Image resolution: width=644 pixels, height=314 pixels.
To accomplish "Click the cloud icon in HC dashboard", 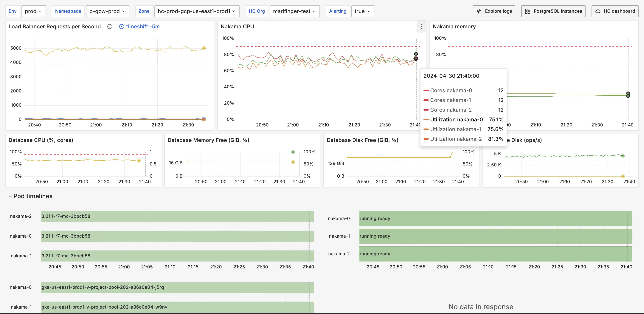I will 598,11.
